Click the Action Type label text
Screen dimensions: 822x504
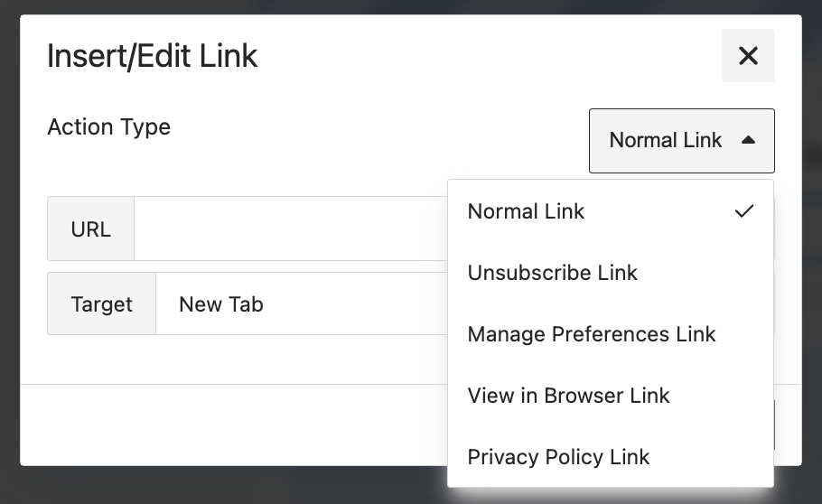pyautogui.click(x=108, y=126)
